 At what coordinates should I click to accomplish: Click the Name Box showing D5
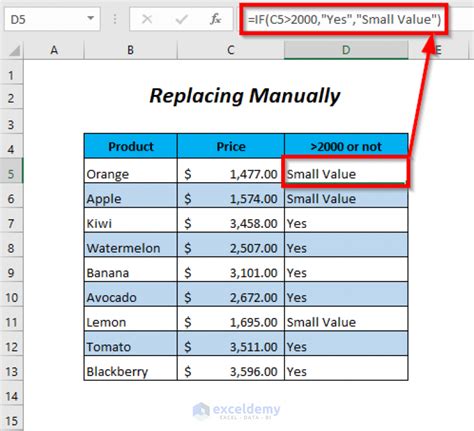pos(52,19)
